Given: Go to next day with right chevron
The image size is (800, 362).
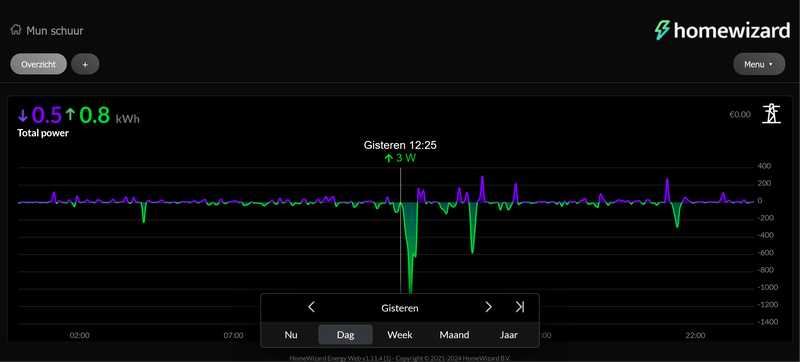Looking at the screenshot, I should [x=488, y=307].
